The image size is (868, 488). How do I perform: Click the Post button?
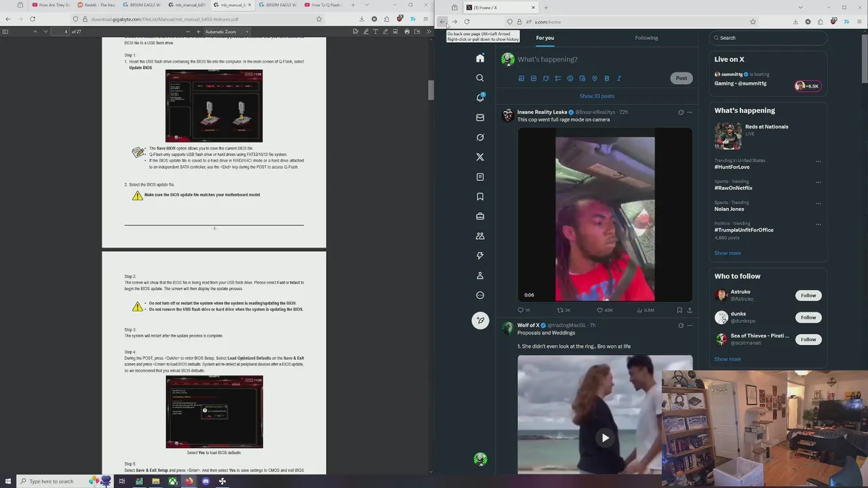[681, 78]
